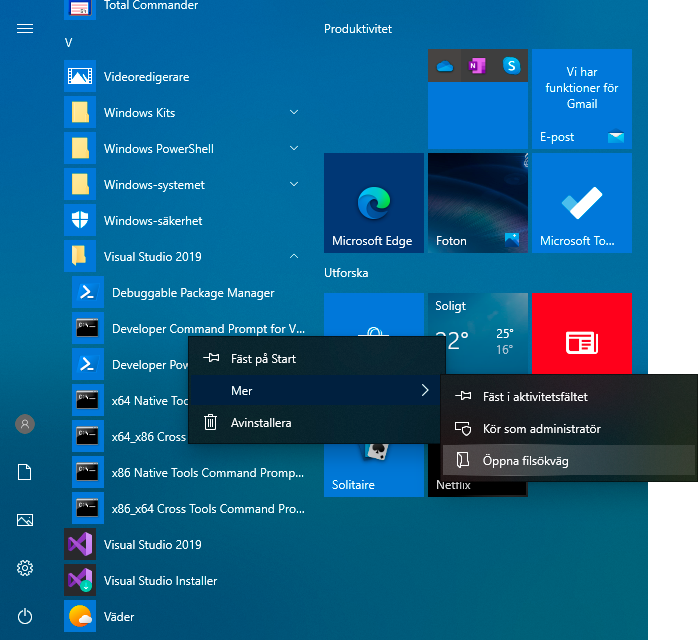Open the Developer PowerShell icon

pyautogui.click(x=88, y=364)
